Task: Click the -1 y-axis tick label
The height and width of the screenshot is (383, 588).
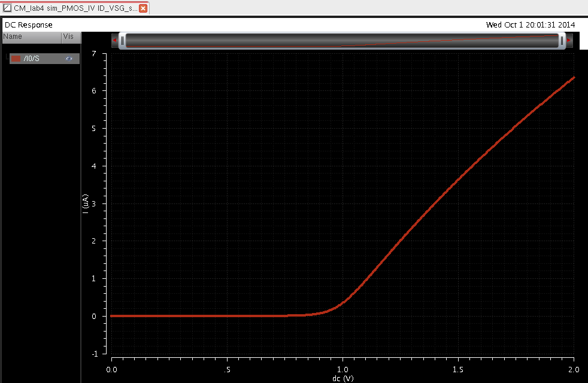Action: click(94, 354)
